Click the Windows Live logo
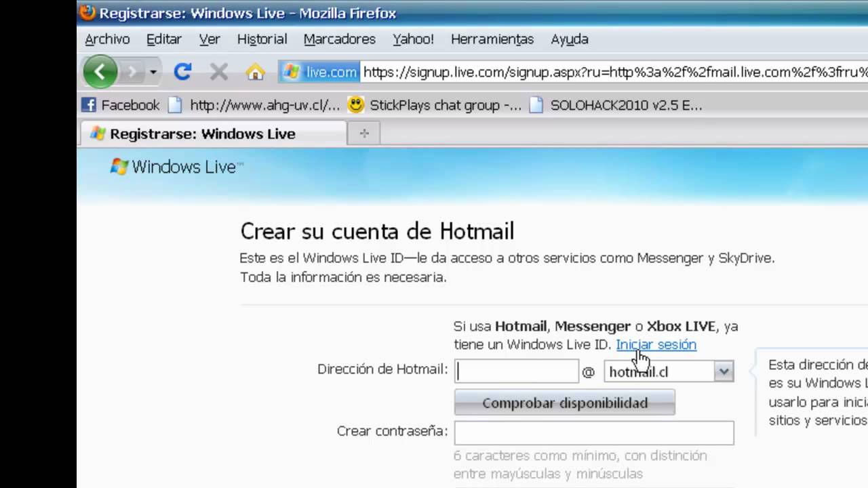The width and height of the screenshot is (868, 488). pos(176,167)
